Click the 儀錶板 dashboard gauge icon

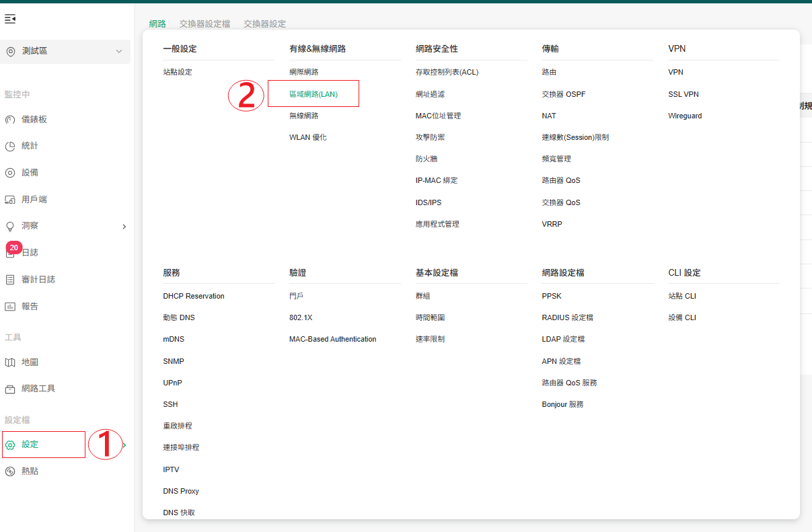pos(10,120)
